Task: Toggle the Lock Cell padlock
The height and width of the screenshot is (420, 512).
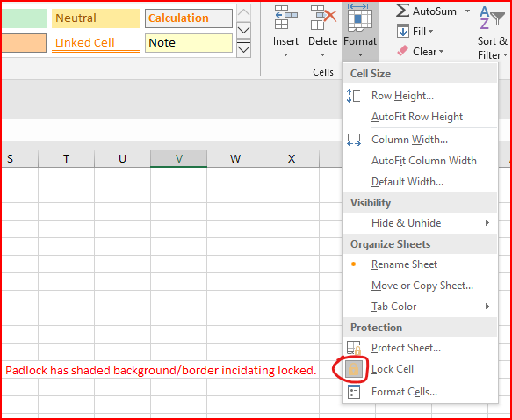Action: pos(354,369)
